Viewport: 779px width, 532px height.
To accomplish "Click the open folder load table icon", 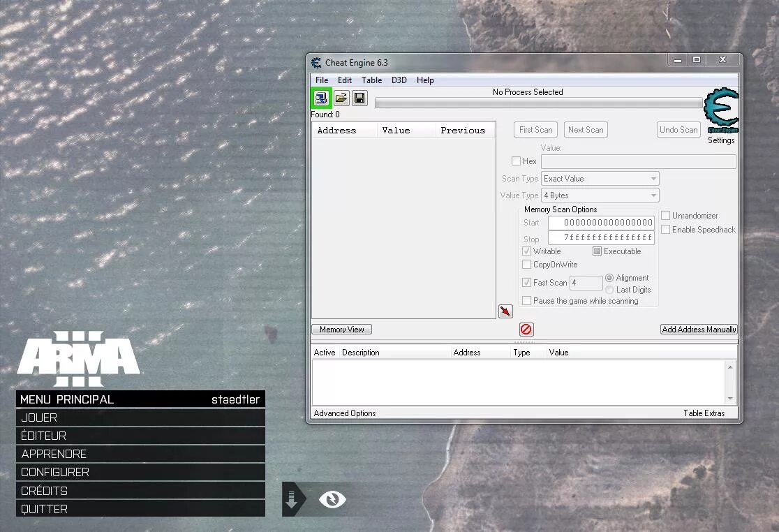I will click(341, 98).
